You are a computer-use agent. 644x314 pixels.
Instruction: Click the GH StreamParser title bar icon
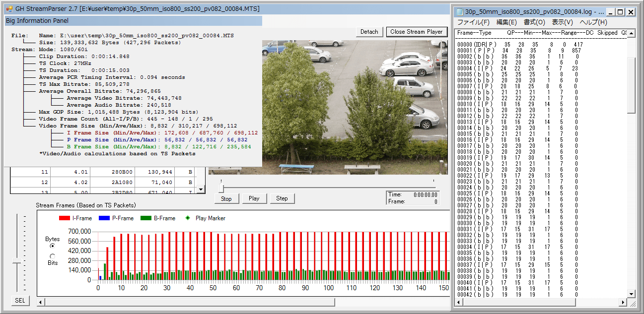point(9,9)
